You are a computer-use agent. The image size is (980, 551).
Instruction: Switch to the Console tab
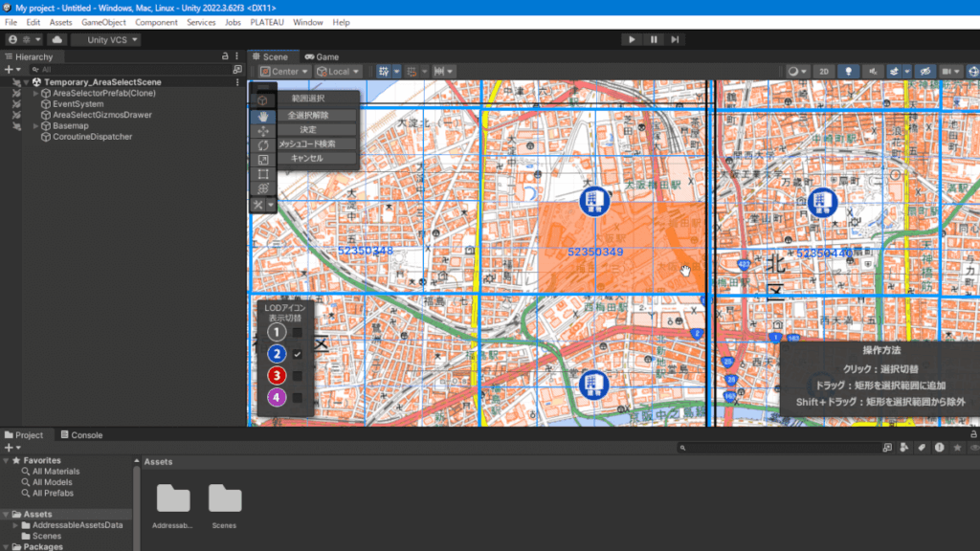[81, 435]
